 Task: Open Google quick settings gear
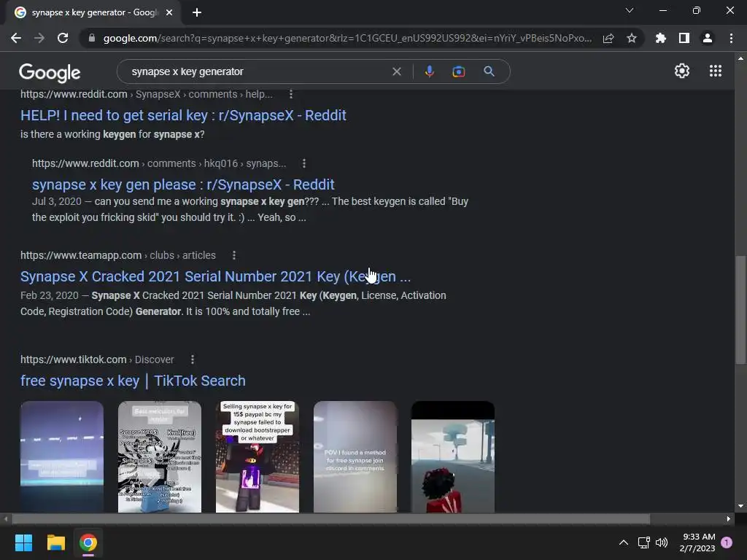tap(682, 71)
